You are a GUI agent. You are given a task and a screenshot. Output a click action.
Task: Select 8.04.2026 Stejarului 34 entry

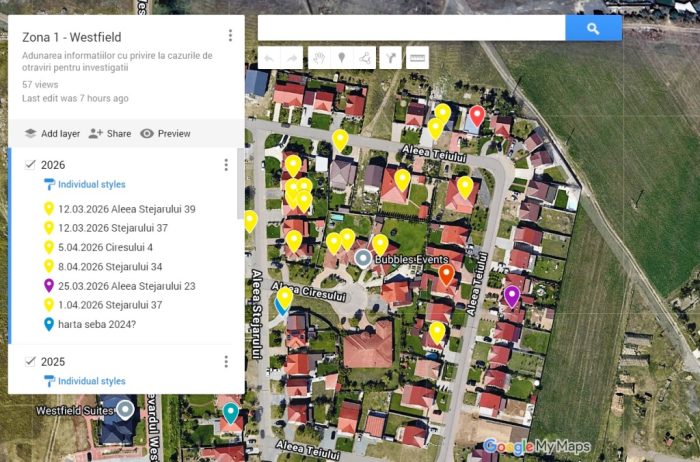point(110,267)
